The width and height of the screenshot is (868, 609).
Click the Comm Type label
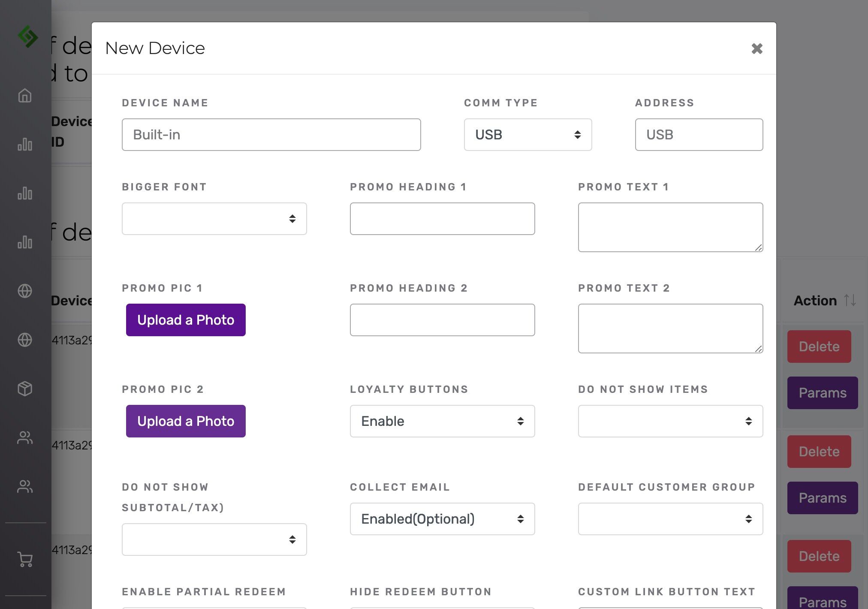(x=501, y=103)
